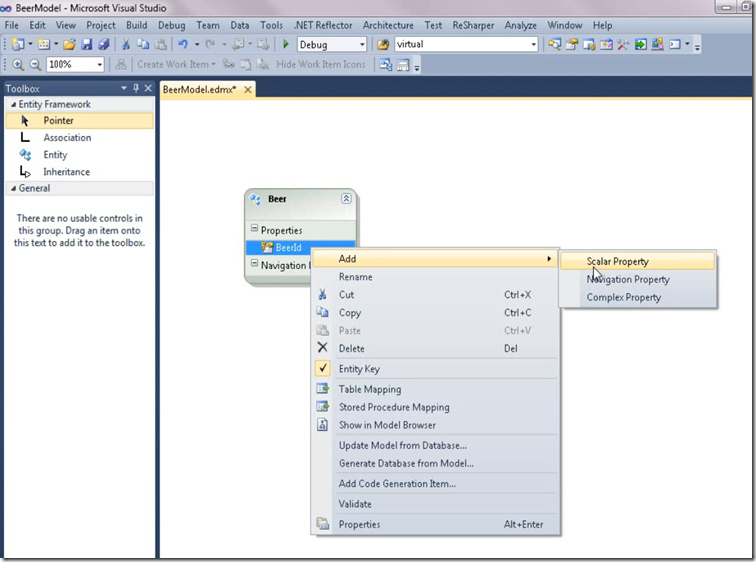Image resolution: width=756 pixels, height=562 pixels.
Task: Select the Entity tool in Toolbox
Action: point(80,155)
